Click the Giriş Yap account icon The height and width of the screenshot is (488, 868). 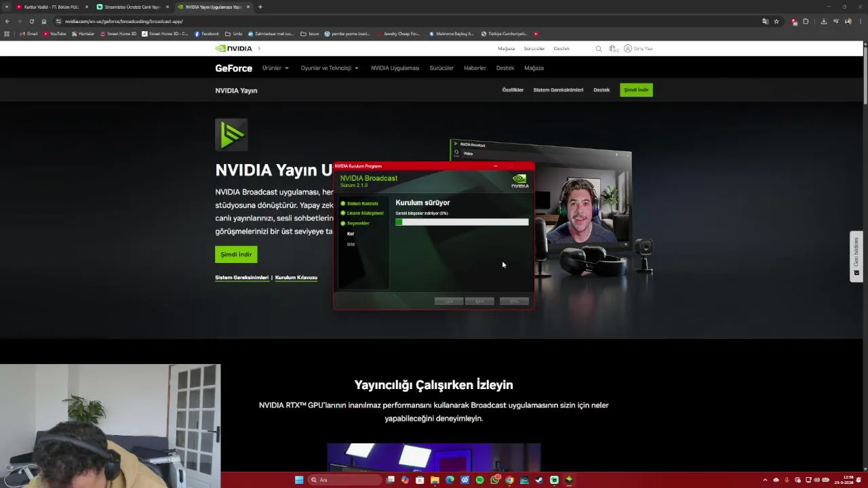628,49
